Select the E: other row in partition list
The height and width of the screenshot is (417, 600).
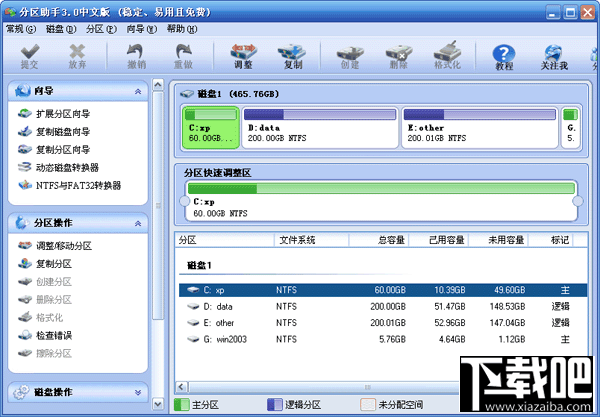tap(383, 323)
